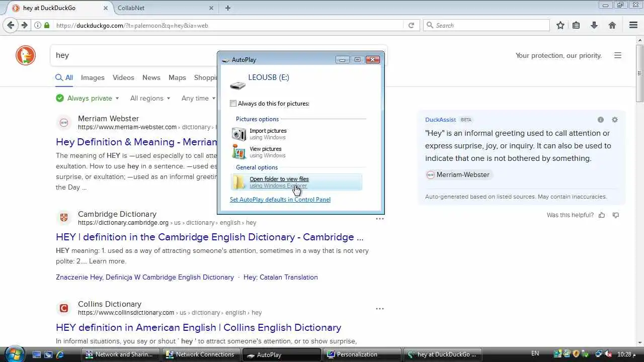This screenshot has width=644, height=362.
Task: Click the Collins Dictionary favicon
Action: tap(64, 308)
